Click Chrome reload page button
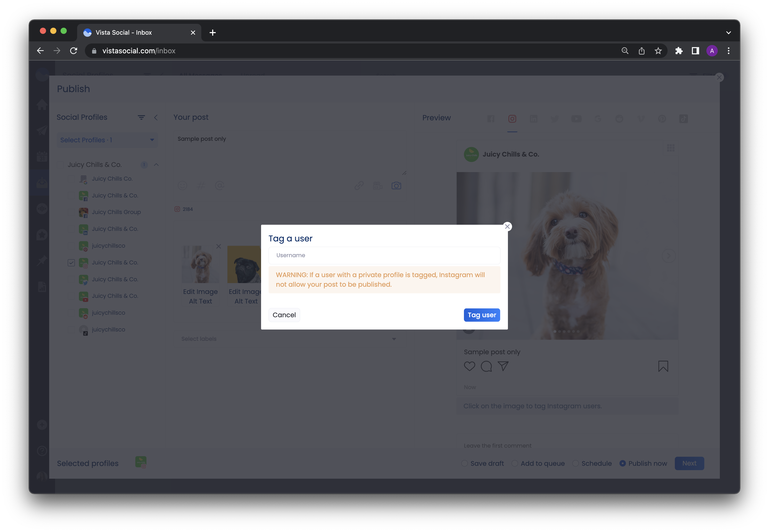The width and height of the screenshot is (769, 532). [x=74, y=51]
